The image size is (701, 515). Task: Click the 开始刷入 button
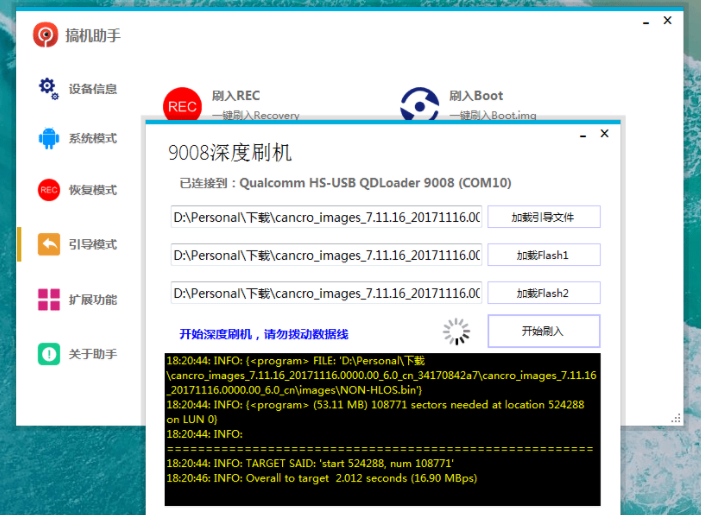(x=543, y=331)
